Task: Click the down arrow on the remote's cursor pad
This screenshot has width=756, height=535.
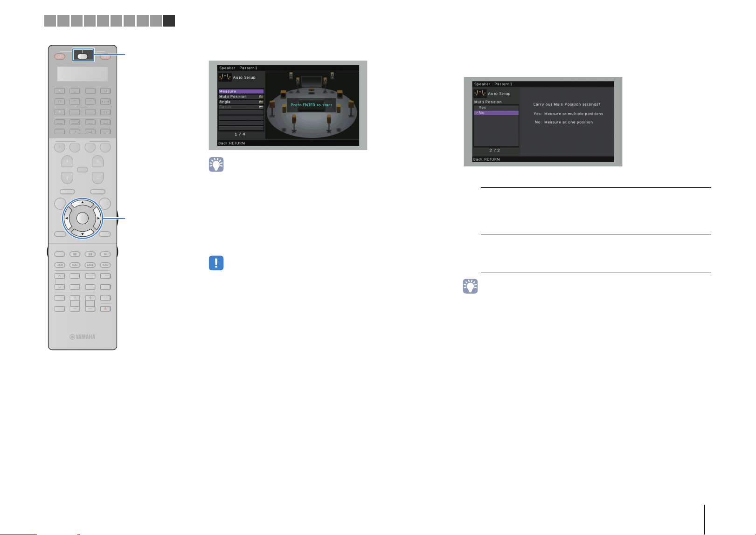Action: coord(82,233)
